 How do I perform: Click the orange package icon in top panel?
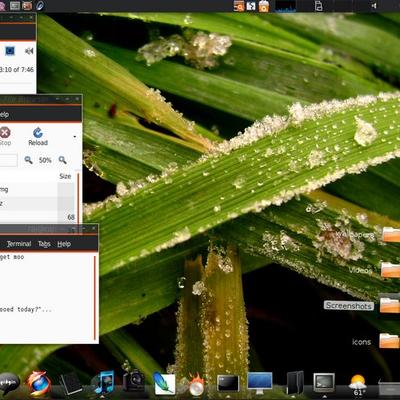coord(264,6)
